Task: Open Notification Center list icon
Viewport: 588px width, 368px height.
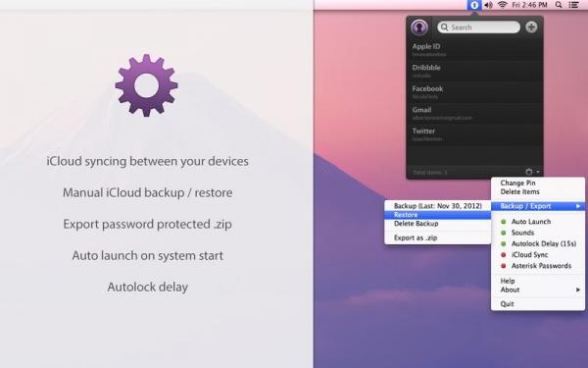Action: tap(573, 5)
